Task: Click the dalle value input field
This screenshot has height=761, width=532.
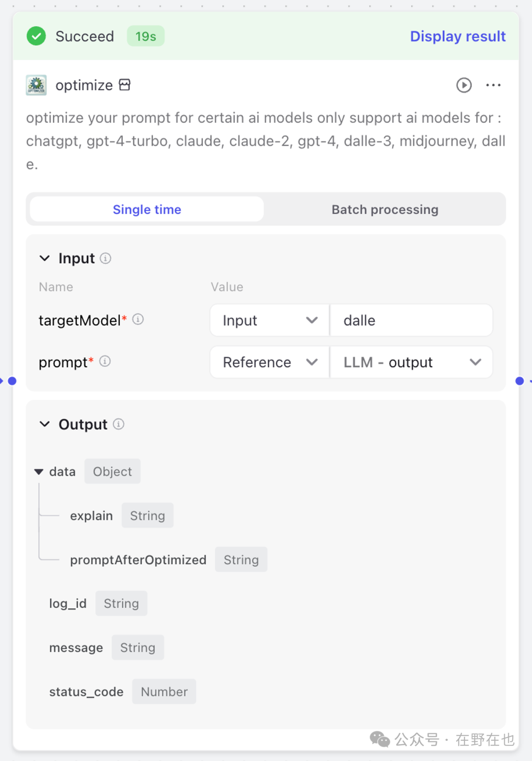Action: pyautogui.click(x=411, y=320)
